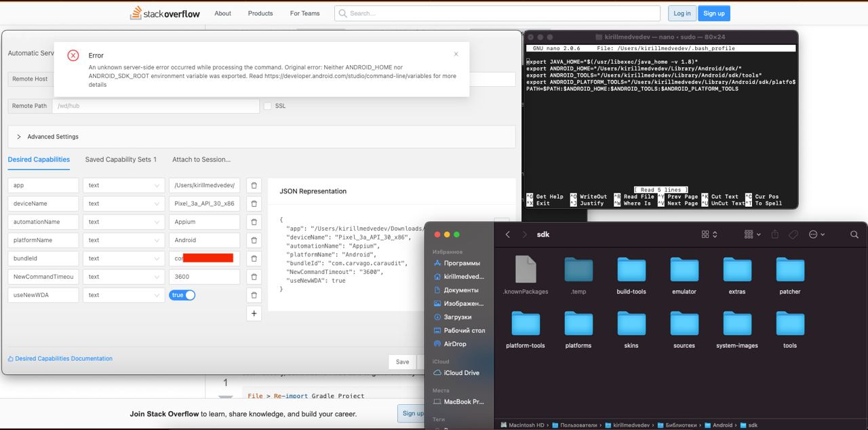The image size is (868, 430).
Task: Click the NewCommandTimeout value 3600 field
Action: pos(204,277)
